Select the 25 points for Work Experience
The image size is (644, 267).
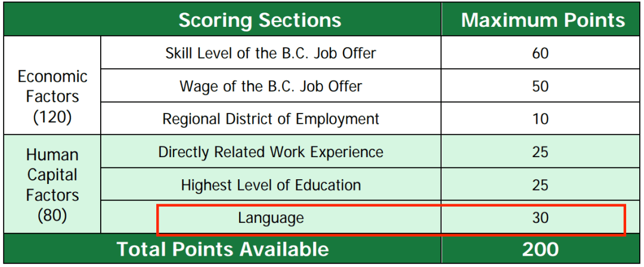(540, 152)
